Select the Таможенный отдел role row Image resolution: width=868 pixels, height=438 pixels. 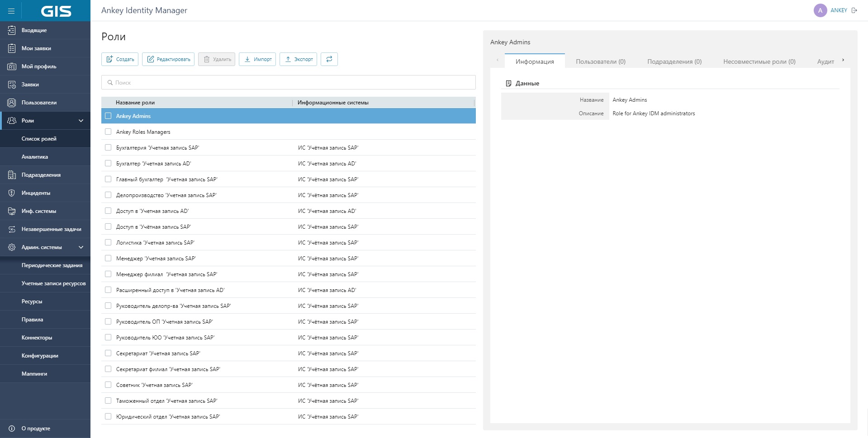tap(289, 400)
